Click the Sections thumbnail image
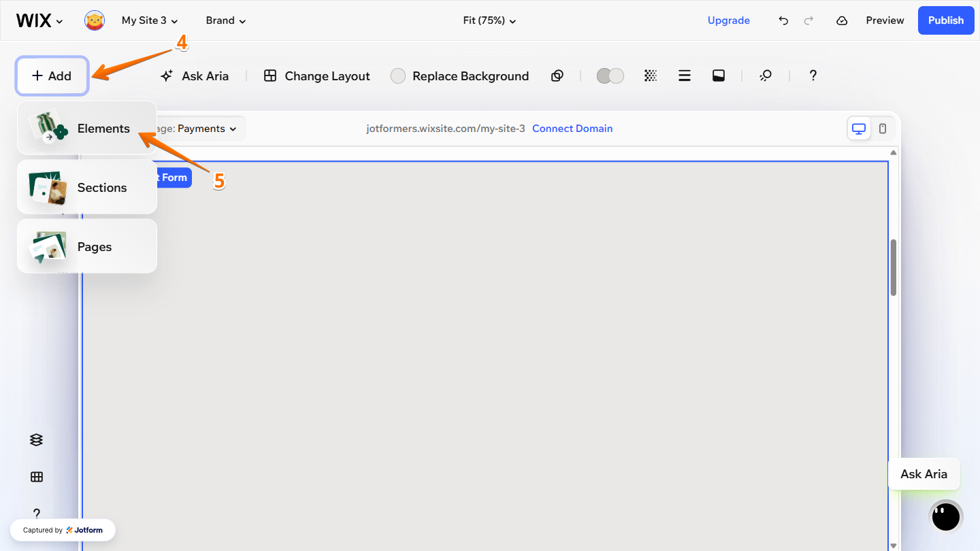This screenshot has width=980, height=551. tap(48, 188)
